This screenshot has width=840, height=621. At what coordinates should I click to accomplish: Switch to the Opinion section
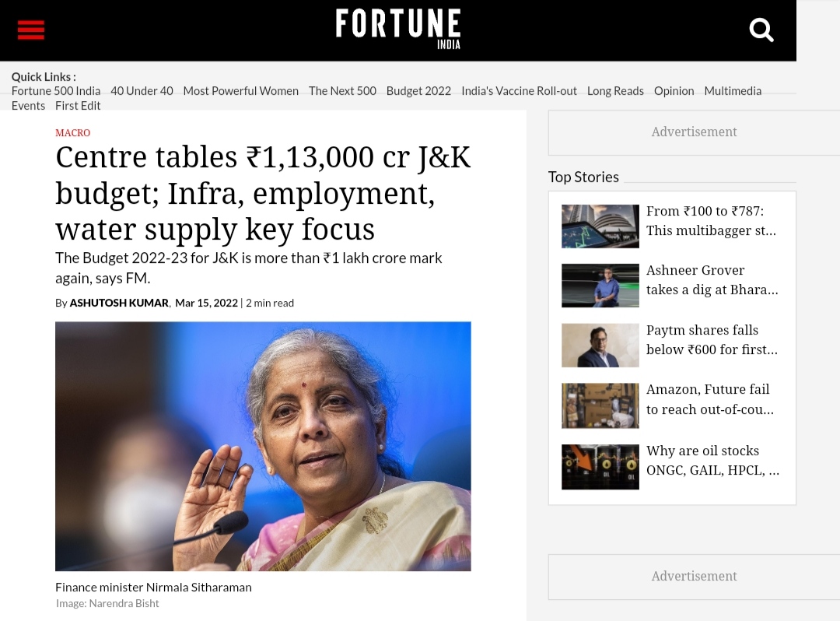coord(674,90)
